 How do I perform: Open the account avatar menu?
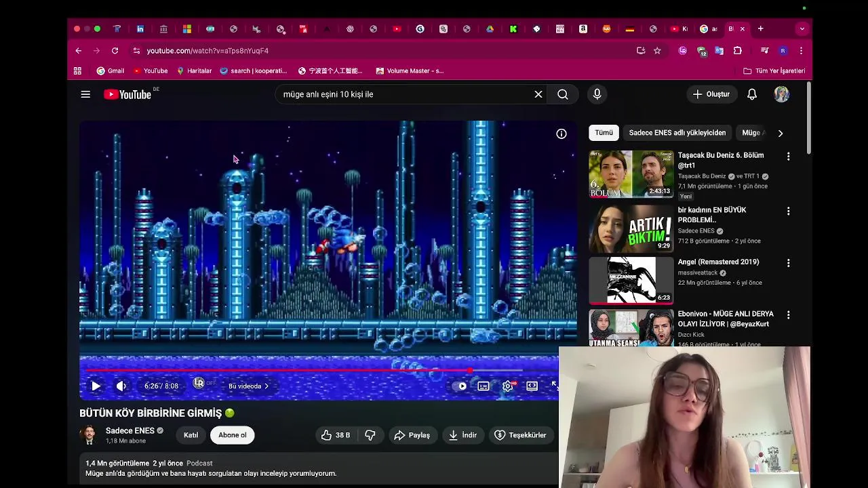(782, 94)
